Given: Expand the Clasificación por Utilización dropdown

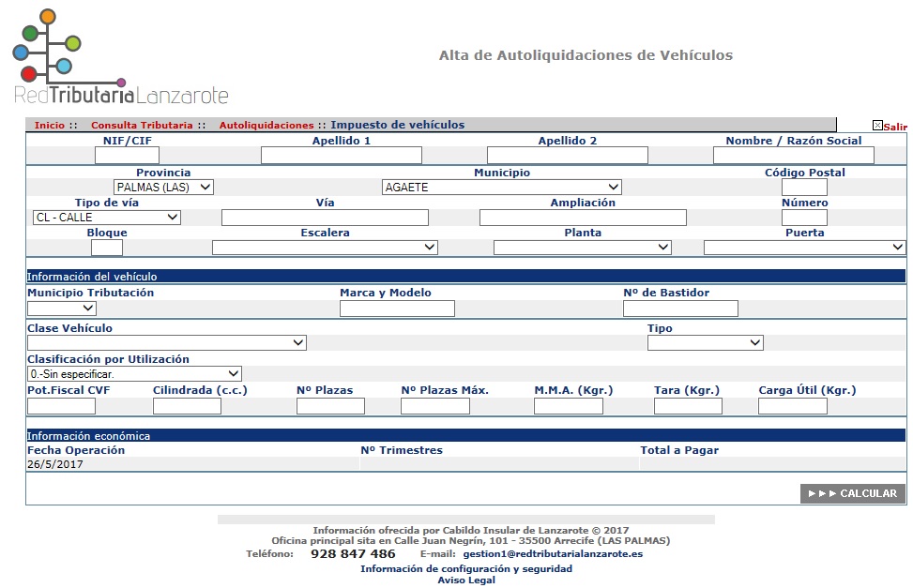Looking at the screenshot, I should (x=134, y=374).
